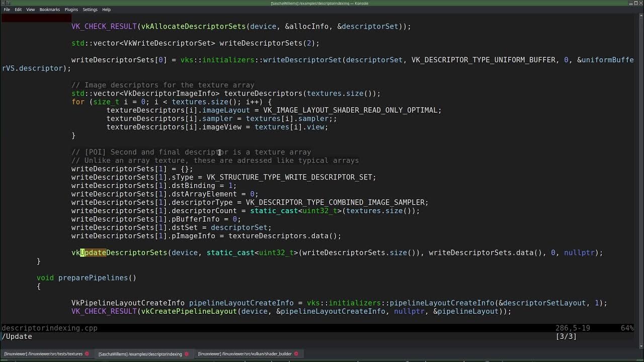Click the 'void preparePipelines()' function declaration
Viewport: 644px width, 362px height.
coord(87,278)
